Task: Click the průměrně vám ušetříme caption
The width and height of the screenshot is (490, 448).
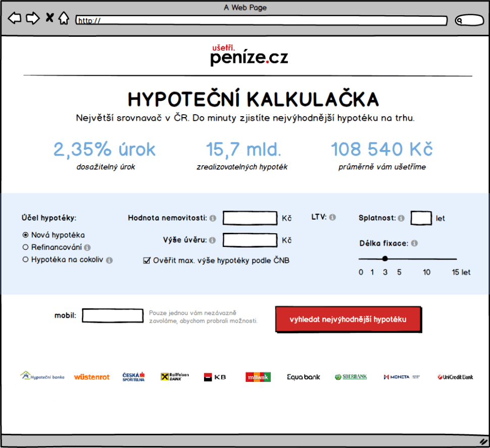Action: (x=382, y=167)
